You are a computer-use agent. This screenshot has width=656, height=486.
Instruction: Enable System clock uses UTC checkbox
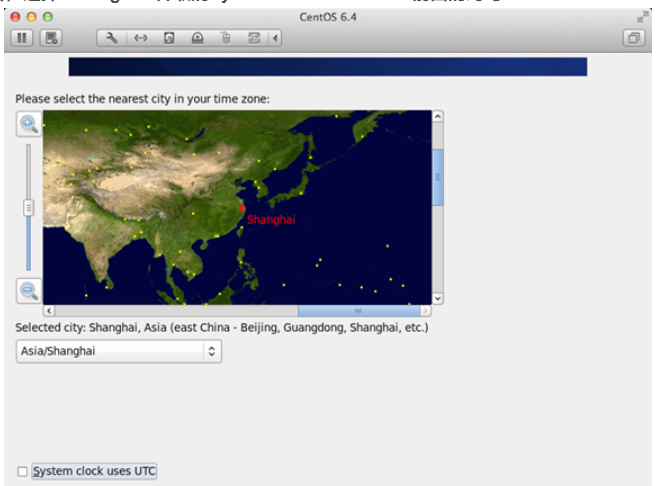tap(23, 471)
